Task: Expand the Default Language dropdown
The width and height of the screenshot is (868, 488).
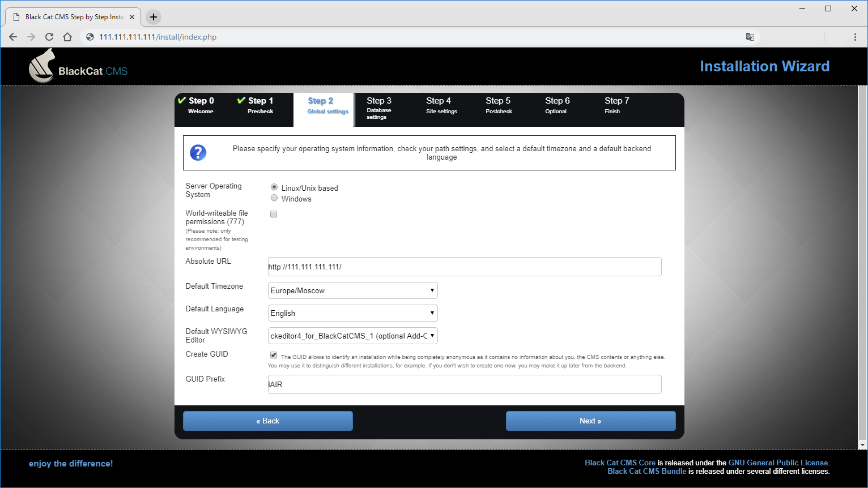Action: 352,313
